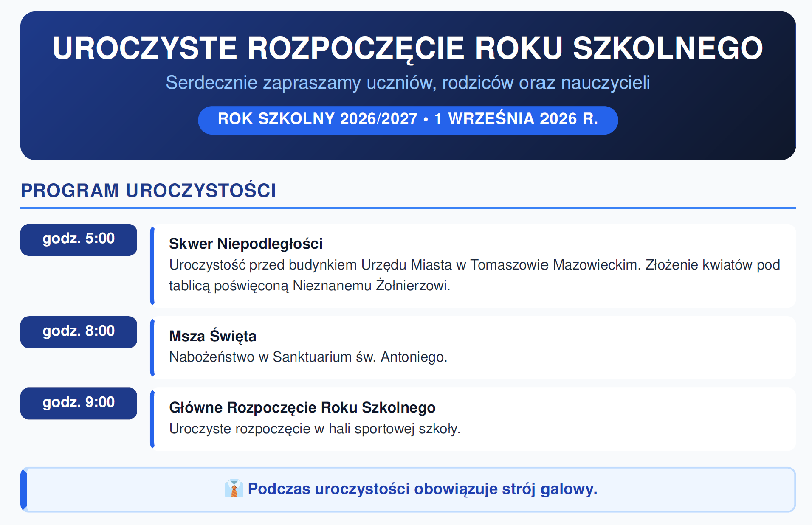Select the godz. 9:00 time badge
The image size is (812, 525).
click(79, 403)
